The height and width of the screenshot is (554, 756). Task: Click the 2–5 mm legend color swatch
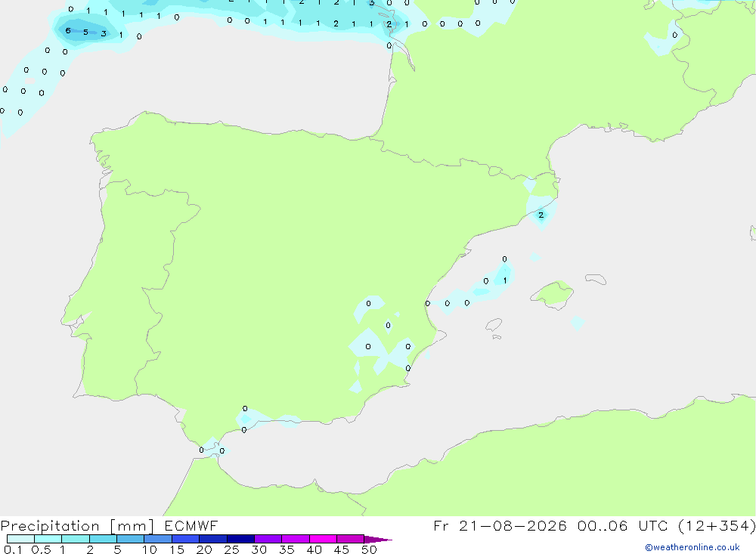(x=103, y=539)
